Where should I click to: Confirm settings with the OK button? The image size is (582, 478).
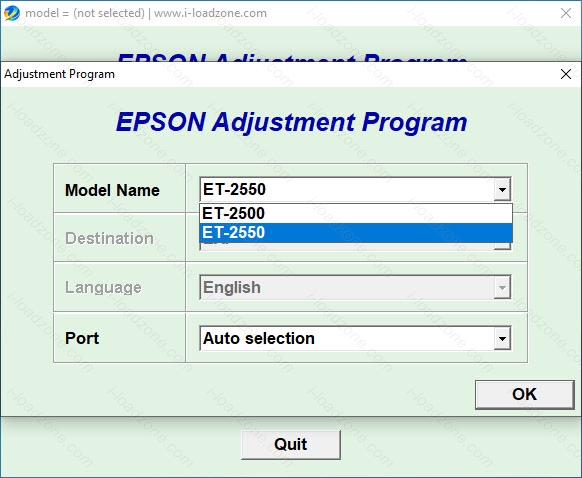point(524,394)
